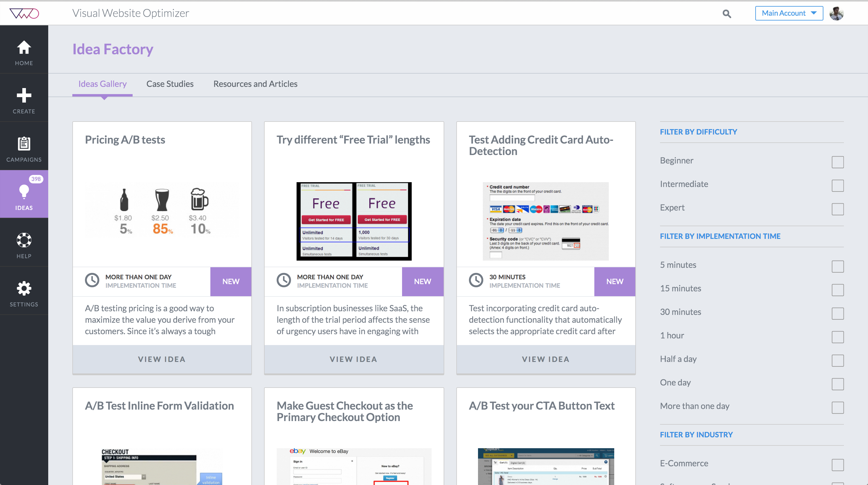Open A/B Test your CTA Button Text title

click(542, 406)
